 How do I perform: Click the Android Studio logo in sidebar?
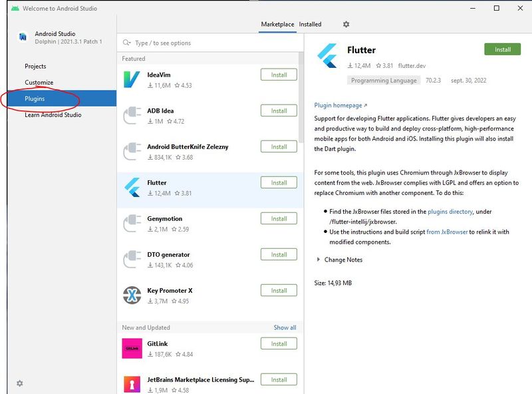coord(23,37)
